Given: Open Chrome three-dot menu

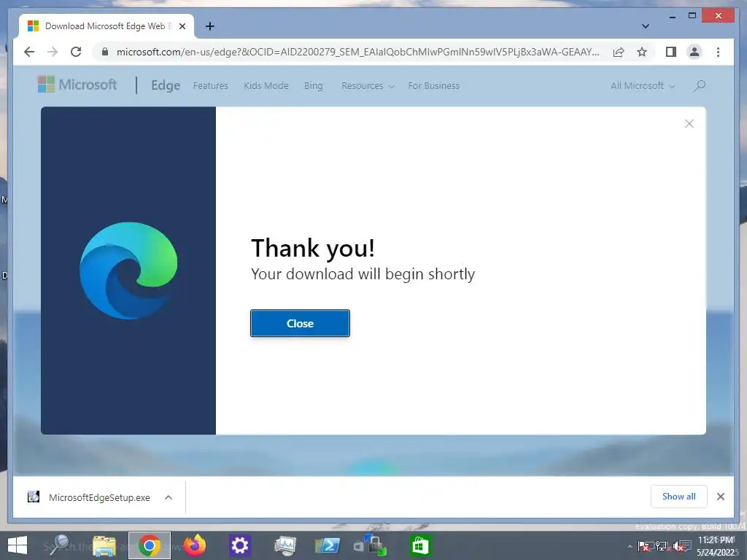Looking at the screenshot, I should (718, 52).
